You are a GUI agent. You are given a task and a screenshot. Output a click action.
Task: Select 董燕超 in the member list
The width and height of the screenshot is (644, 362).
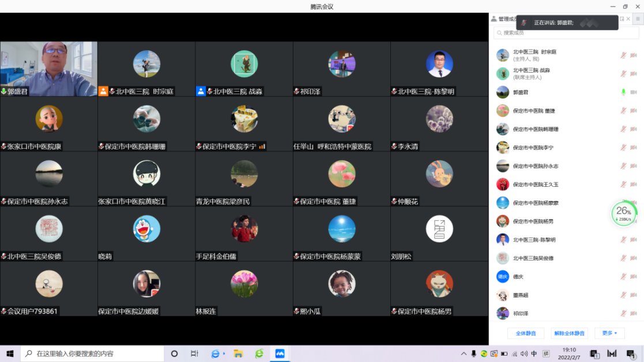pyautogui.click(x=521, y=295)
